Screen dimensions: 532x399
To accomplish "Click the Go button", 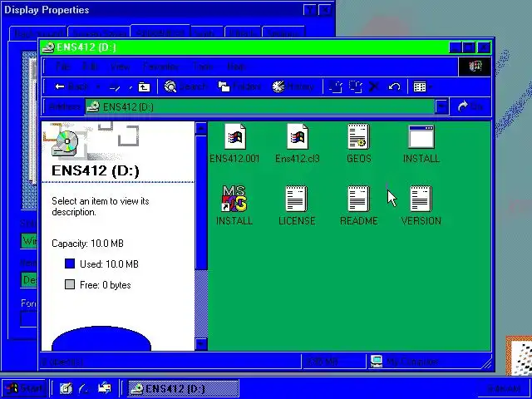I will click(x=470, y=106).
